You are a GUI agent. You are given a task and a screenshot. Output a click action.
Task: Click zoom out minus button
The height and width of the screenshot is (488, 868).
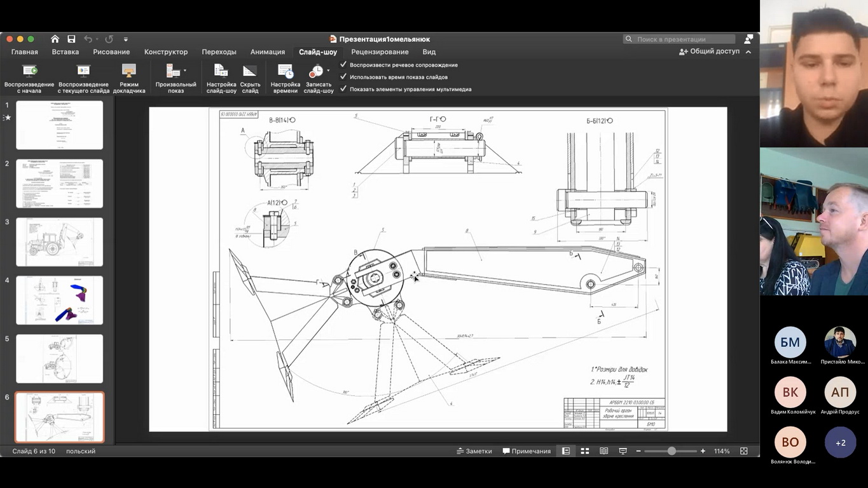[638, 451]
